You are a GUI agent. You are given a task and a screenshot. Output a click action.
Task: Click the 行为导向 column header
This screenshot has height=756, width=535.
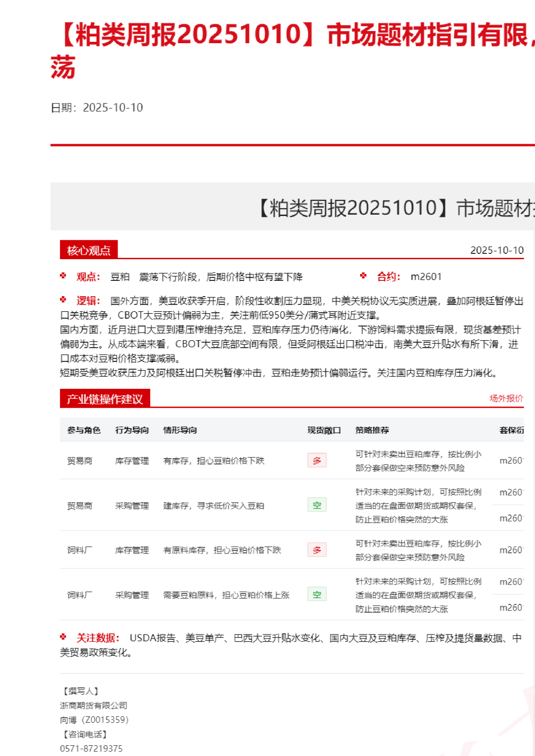point(132,430)
